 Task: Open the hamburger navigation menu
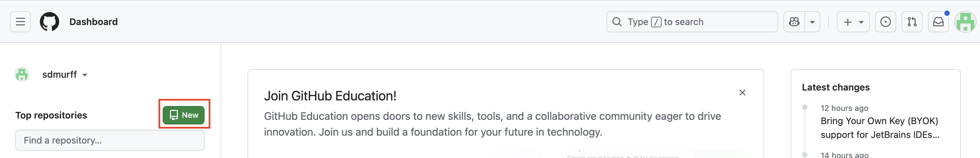pos(20,22)
